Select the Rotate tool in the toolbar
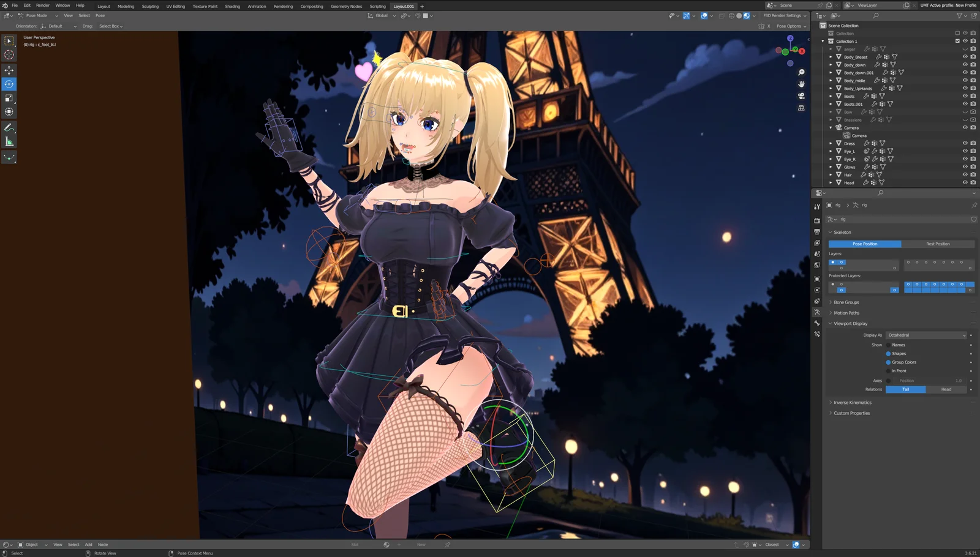This screenshot has width=980, height=557. pos(9,84)
